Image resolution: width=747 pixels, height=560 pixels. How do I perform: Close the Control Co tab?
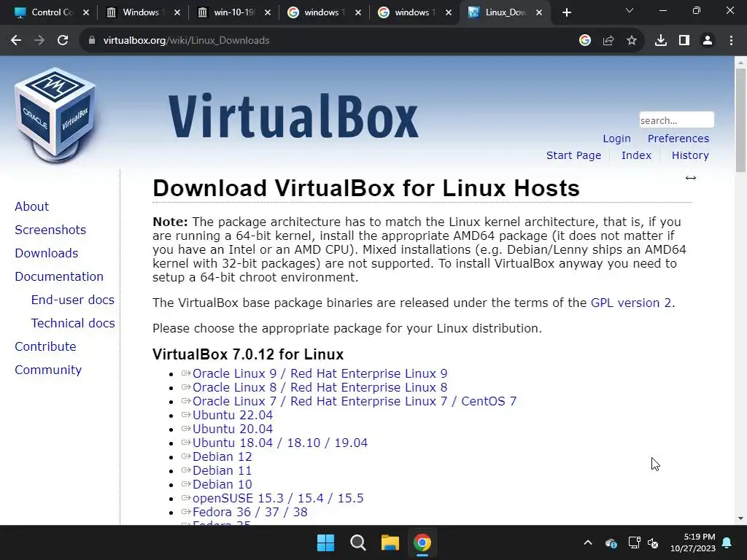[86, 12]
